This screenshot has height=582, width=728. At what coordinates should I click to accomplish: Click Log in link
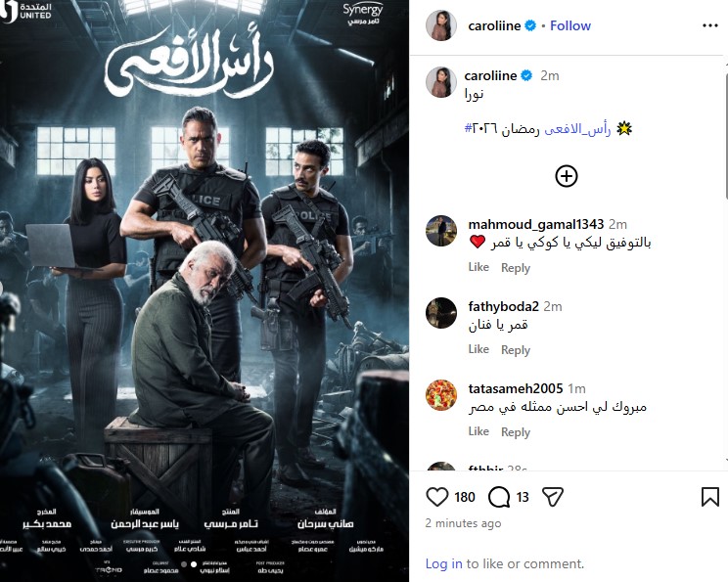444,563
